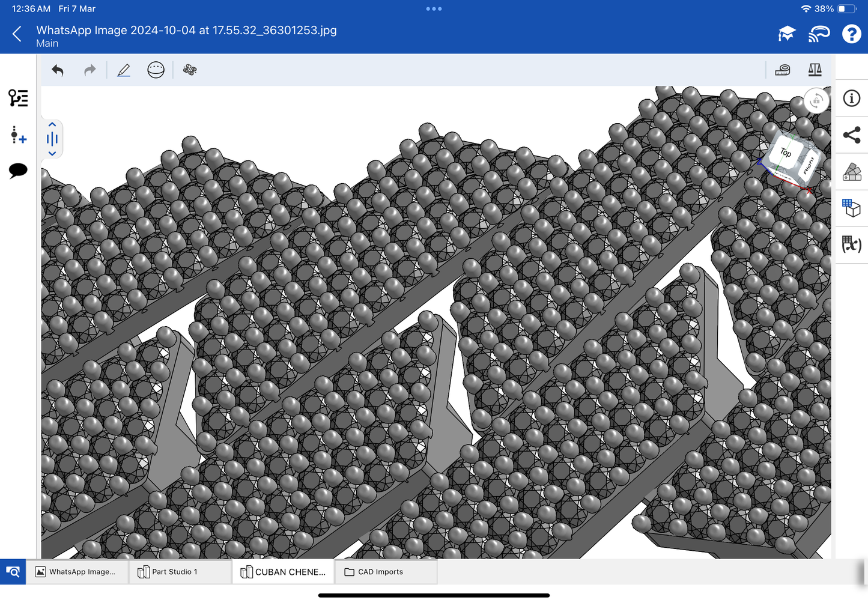Open document info panel
The image size is (868, 603).
pos(851,98)
